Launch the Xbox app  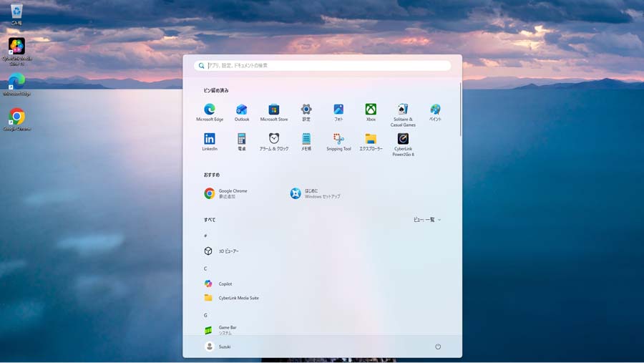371,112
